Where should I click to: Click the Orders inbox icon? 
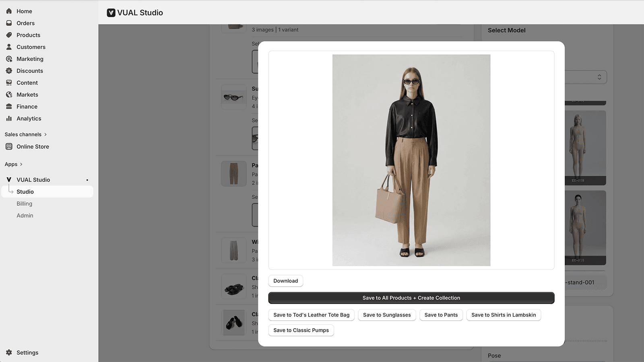click(9, 23)
